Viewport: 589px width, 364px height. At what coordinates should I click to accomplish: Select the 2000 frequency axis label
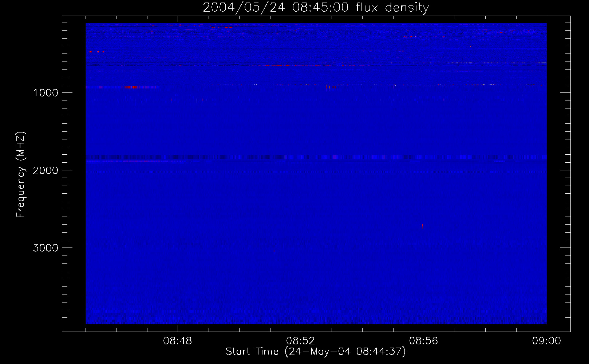pyautogui.click(x=46, y=170)
